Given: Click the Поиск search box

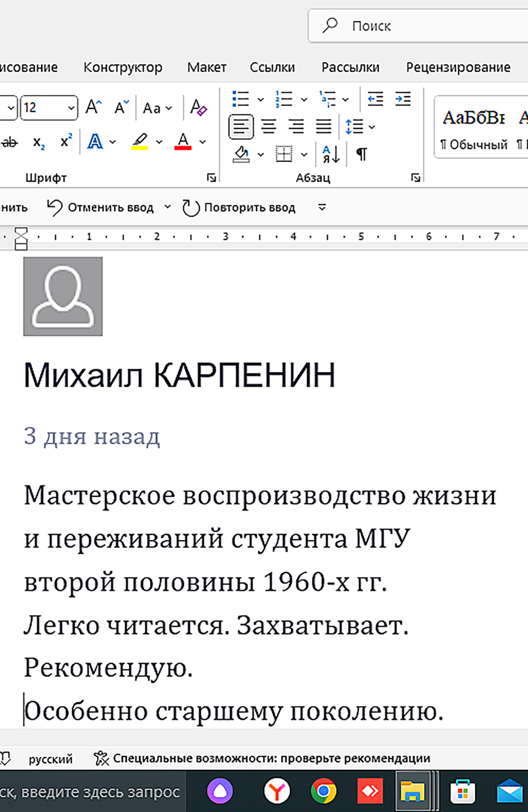Looking at the screenshot, I should click(x=418, y=26).
